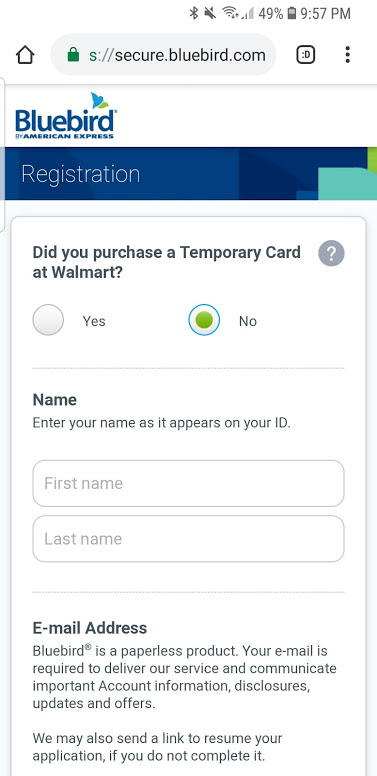The image size is (377, 776).
Task: Open the three-dot browser menu
Action: (347, 55)
